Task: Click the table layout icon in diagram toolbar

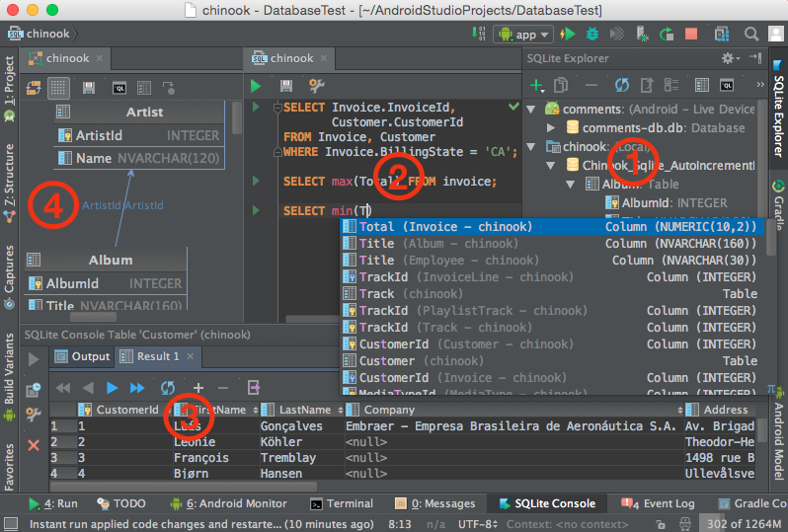Action: tap(144, 88)
